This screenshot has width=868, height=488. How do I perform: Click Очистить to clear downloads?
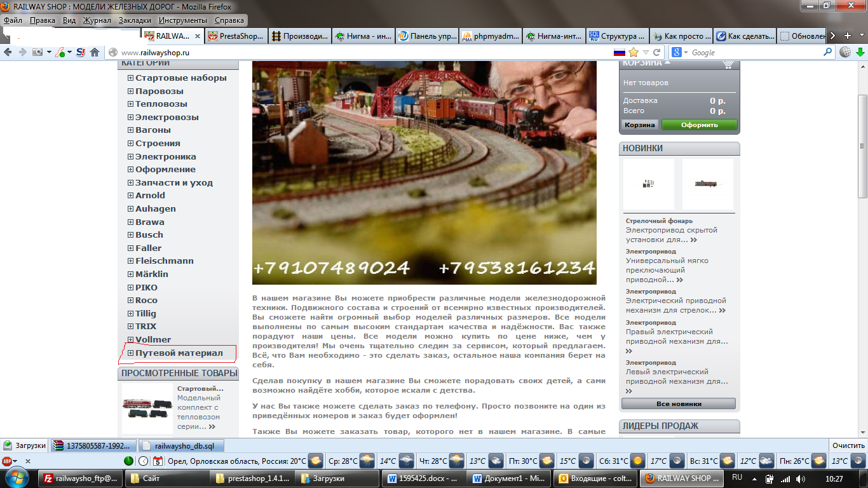click(x=849, y=445)
